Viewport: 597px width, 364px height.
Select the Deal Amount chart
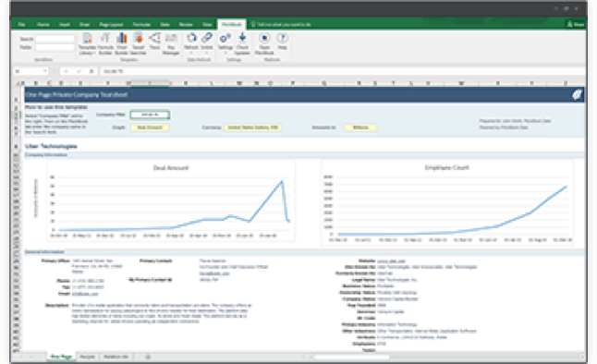click(171, 201)
